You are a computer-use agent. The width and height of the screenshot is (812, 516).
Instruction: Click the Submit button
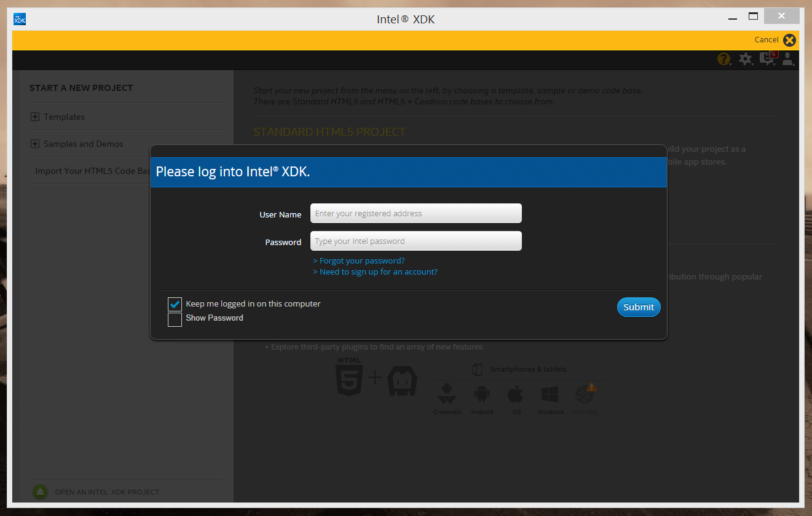639,307
